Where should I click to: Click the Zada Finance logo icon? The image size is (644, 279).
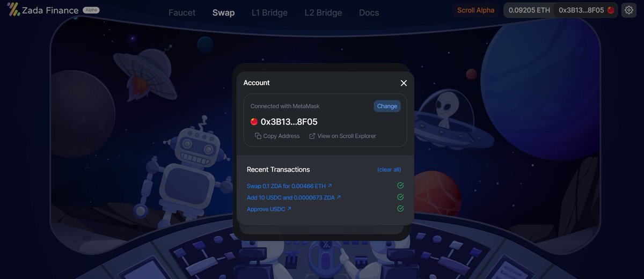pos(13,10)
